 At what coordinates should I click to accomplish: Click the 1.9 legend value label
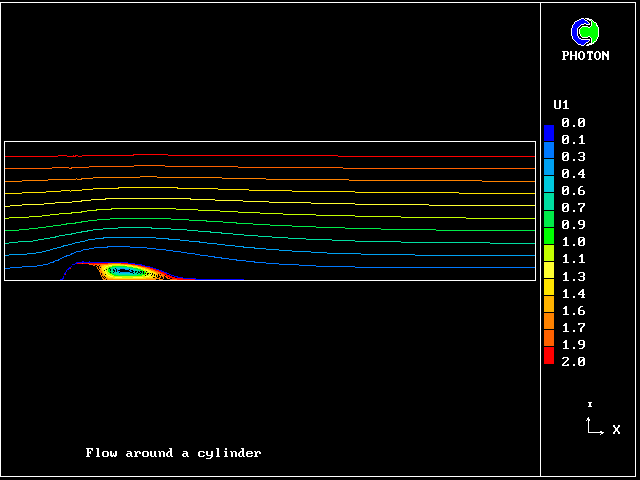click(573, 344)
